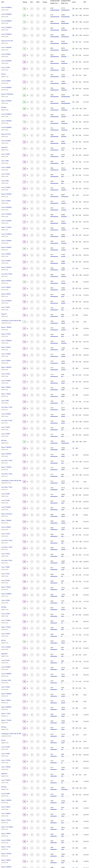Sort table by the Rating column header
The height and width of the screenshot is (868, 89).
click(25, 2)
